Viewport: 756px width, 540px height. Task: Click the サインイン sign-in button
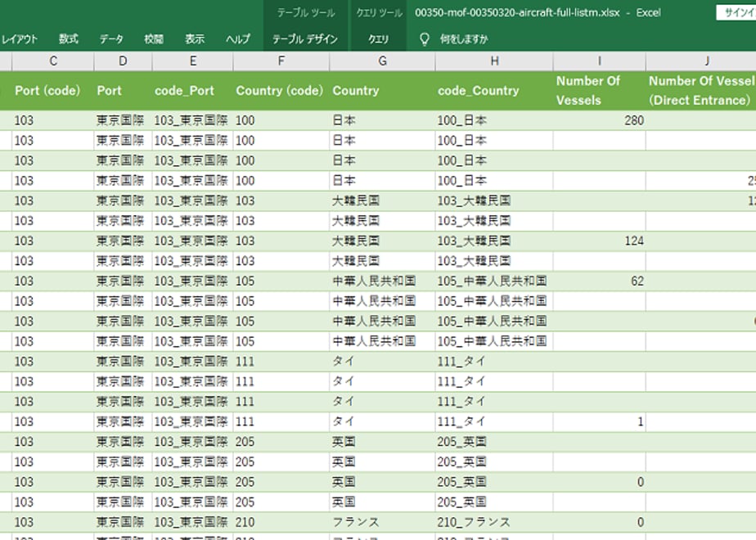[x=736, y=12]
